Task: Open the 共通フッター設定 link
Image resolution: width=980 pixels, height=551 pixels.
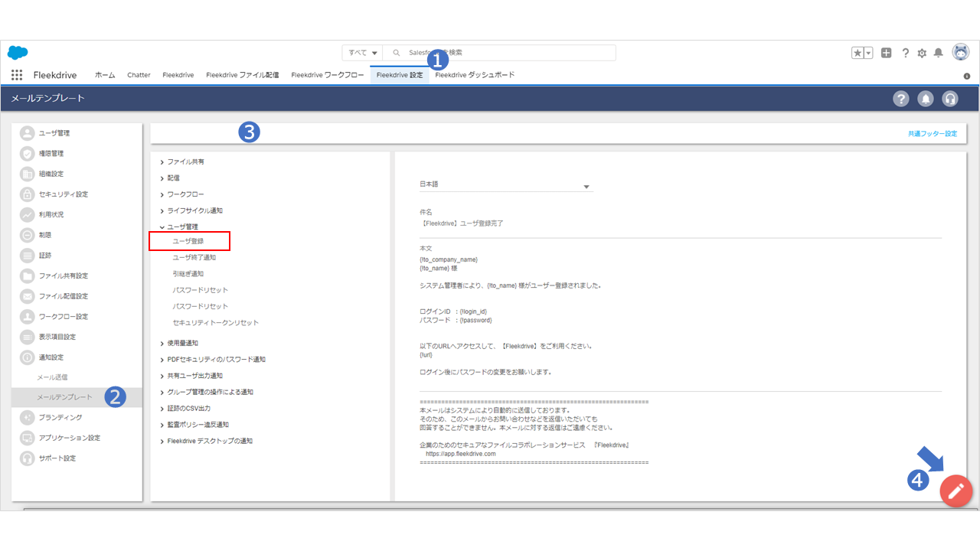Action: tap(933, 133)
